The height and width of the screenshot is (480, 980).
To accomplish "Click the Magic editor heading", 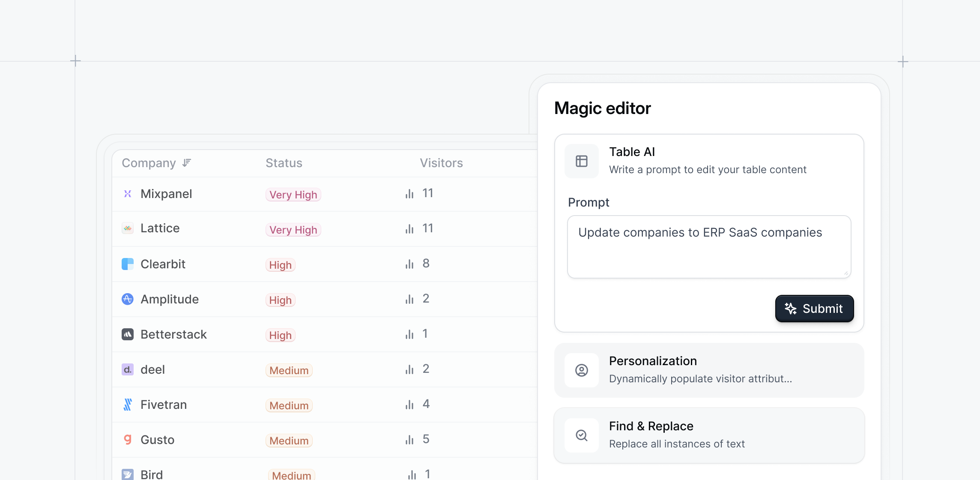I will (x=603, y=108).
